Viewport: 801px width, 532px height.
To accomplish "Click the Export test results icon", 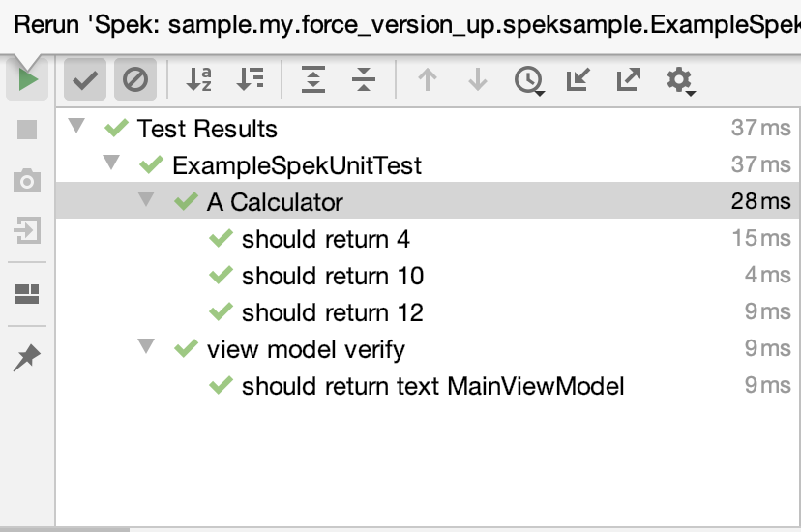I will (x=629, y=79).
